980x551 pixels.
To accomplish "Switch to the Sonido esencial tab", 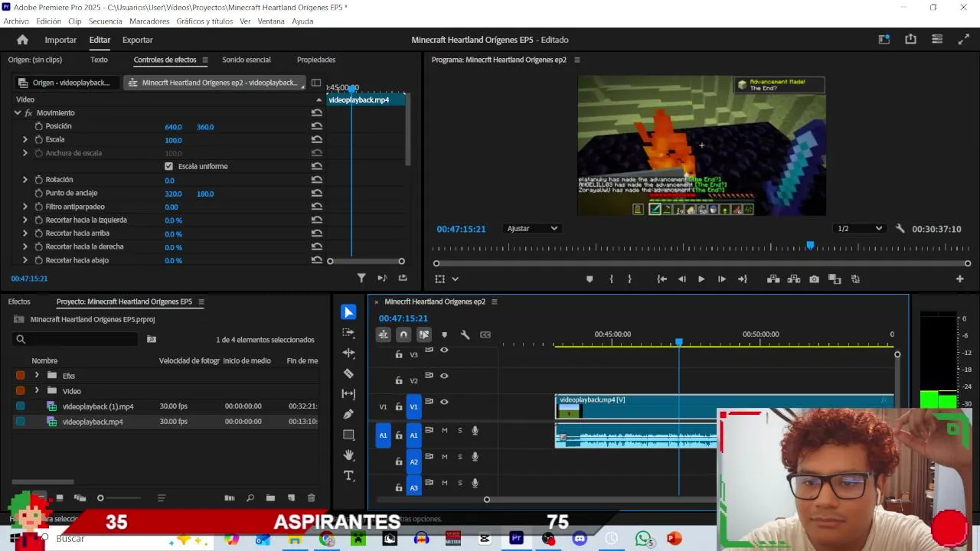I will click(x=246, y=60).
